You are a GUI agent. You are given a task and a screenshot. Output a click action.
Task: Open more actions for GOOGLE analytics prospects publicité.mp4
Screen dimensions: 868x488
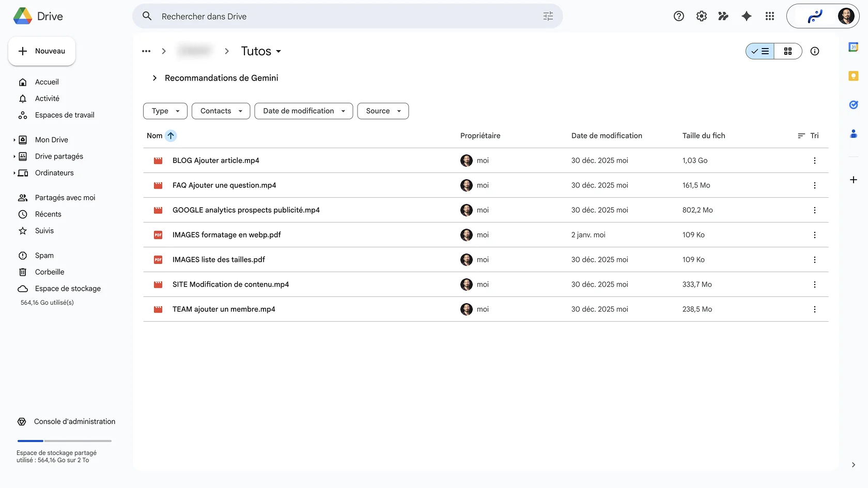815,210
